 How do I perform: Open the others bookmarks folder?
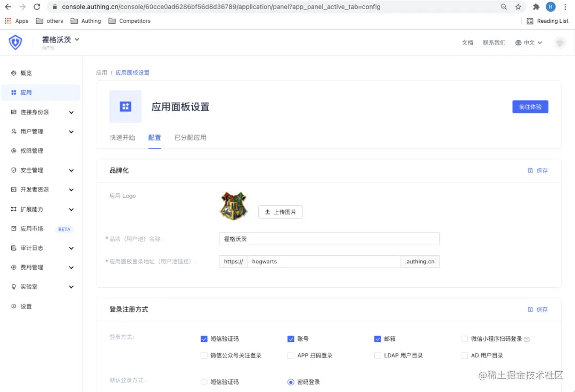point(50,21)
